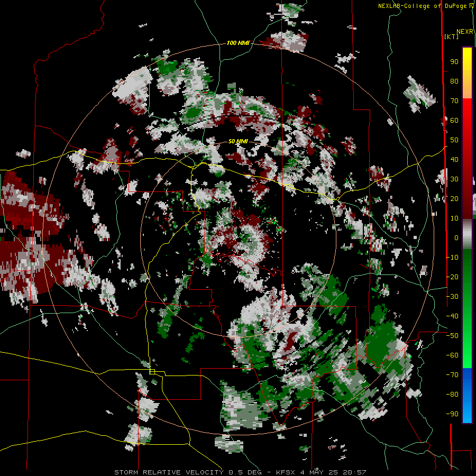Select the "10" value on velocity scale
Viewport: 476px width, 476px height.
point(454,218)
